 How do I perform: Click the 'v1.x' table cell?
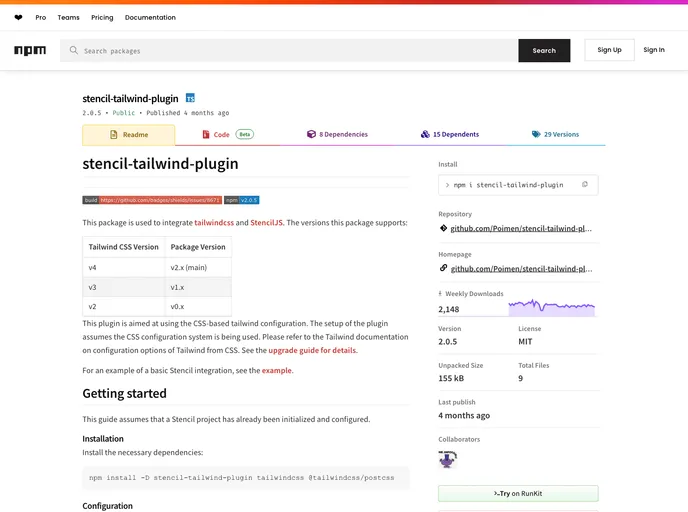point(198,287)
